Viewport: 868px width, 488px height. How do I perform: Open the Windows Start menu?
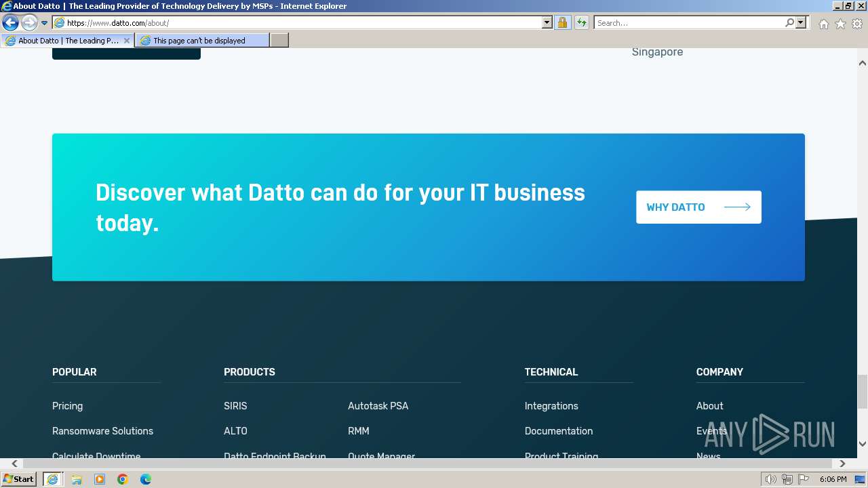tap(18, 479)
